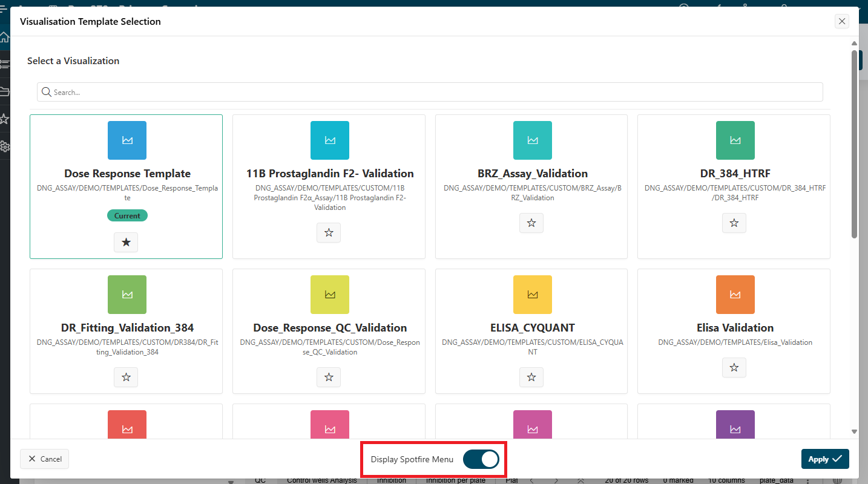Favorite the Dose_Response_QC_Validation template
868x484 pixels.
[x=329, y=377]
